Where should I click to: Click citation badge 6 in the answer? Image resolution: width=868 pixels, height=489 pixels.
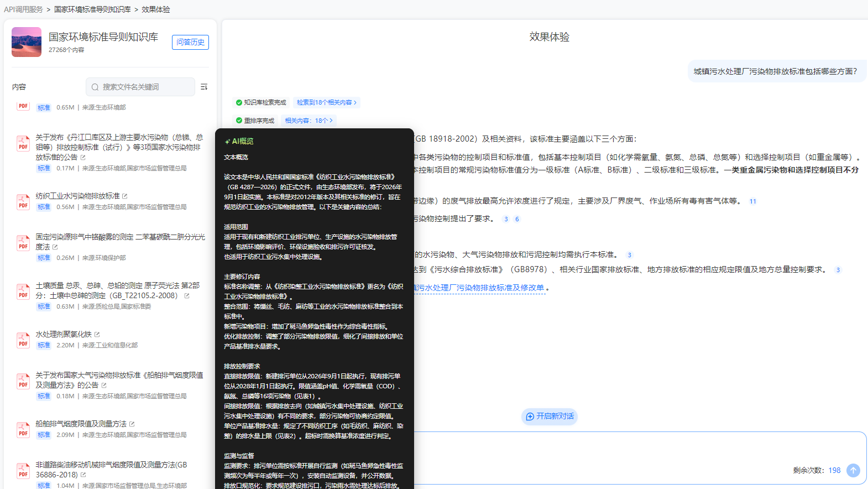pyautogui.click(x=517, y=219)
